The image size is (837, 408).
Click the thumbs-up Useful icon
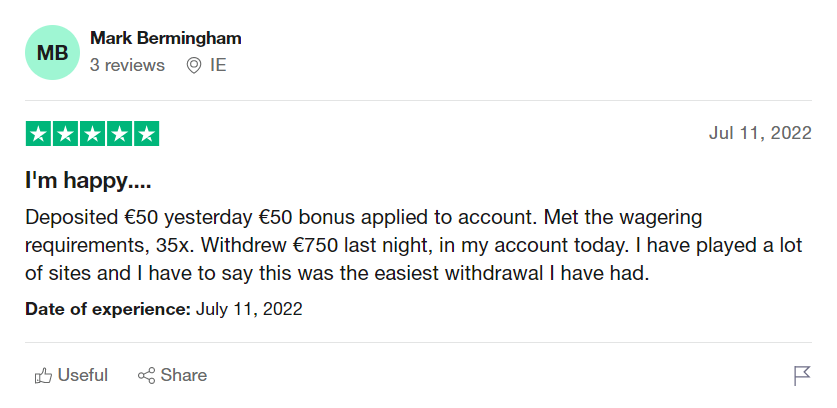tap(43, 376)
